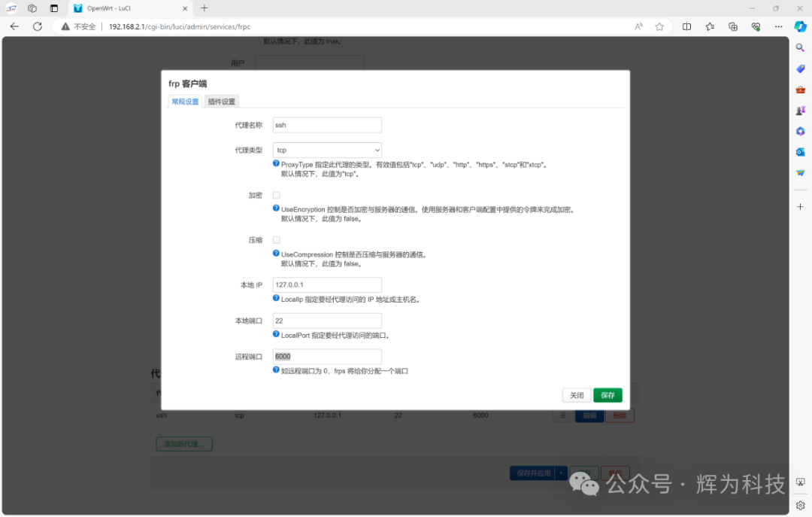Open Browser essentials heart icon
This screenshot has width=812, height=517.
(755, 26)
